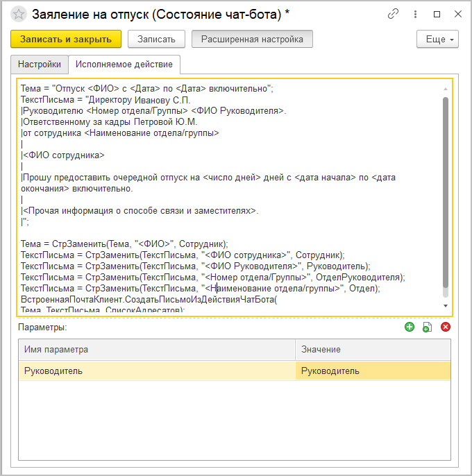
Task: Switch to the Настройки tab
Action: pos(40,65)
